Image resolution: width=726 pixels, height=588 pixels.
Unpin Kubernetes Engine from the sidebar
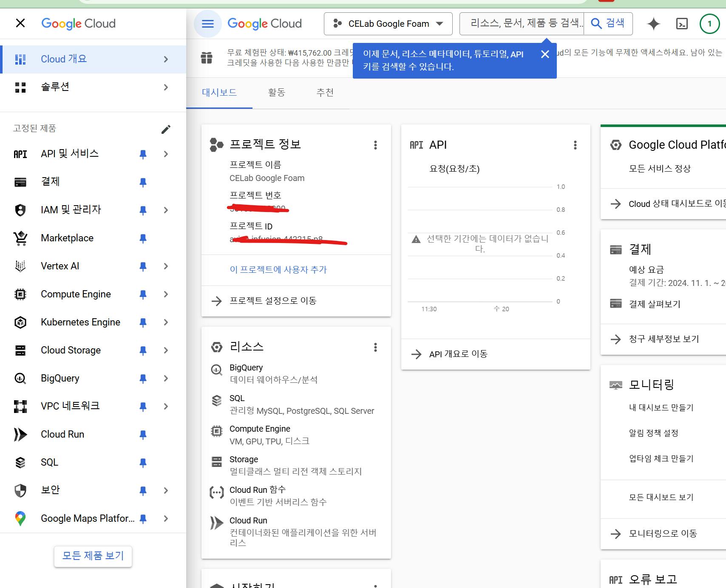pos(143,322)
